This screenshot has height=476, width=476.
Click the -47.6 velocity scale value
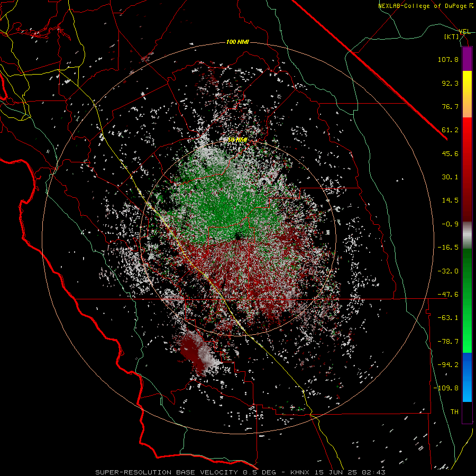point(448,295)
